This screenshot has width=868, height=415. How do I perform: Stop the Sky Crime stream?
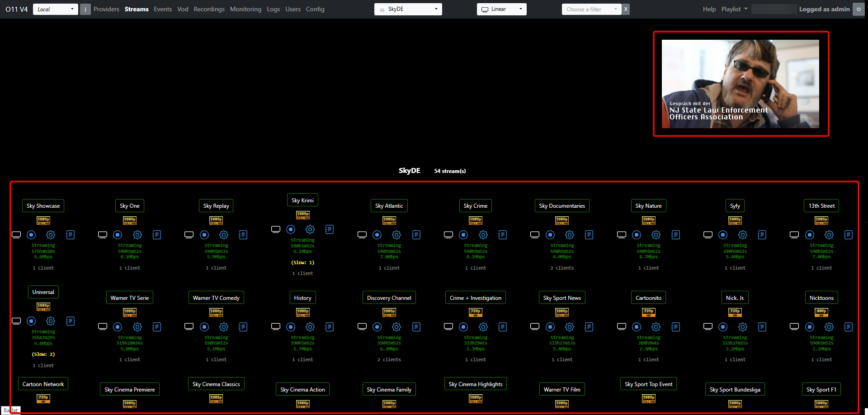[463, 234]
